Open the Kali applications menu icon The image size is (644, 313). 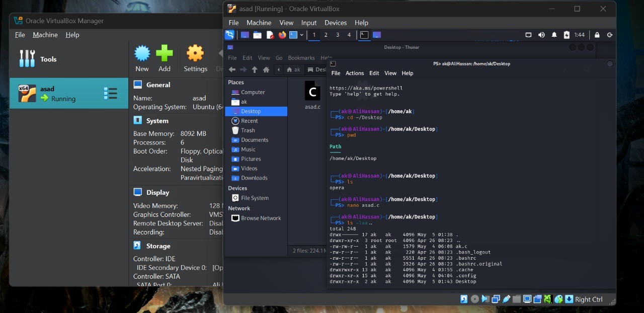point(229,35)
